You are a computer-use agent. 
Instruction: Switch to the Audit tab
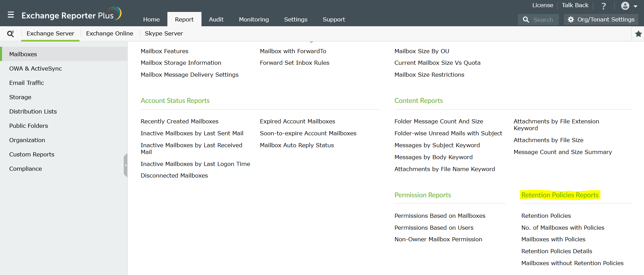216,19
